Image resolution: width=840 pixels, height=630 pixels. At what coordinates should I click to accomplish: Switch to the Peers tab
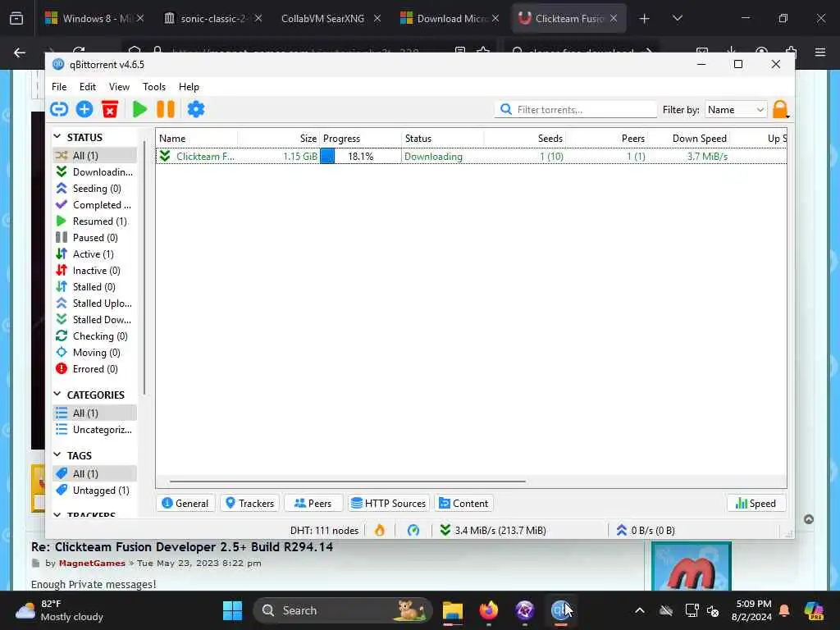tap(313, 504)
